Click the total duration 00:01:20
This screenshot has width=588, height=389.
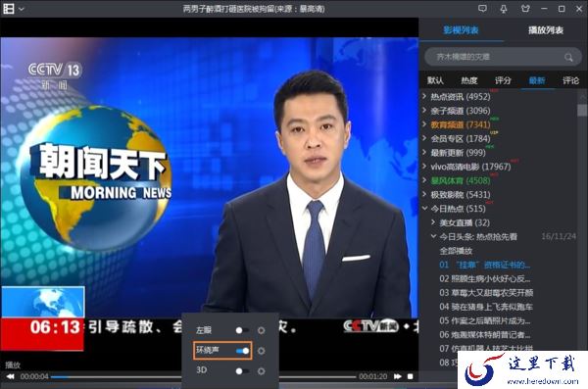coord(373,376)
